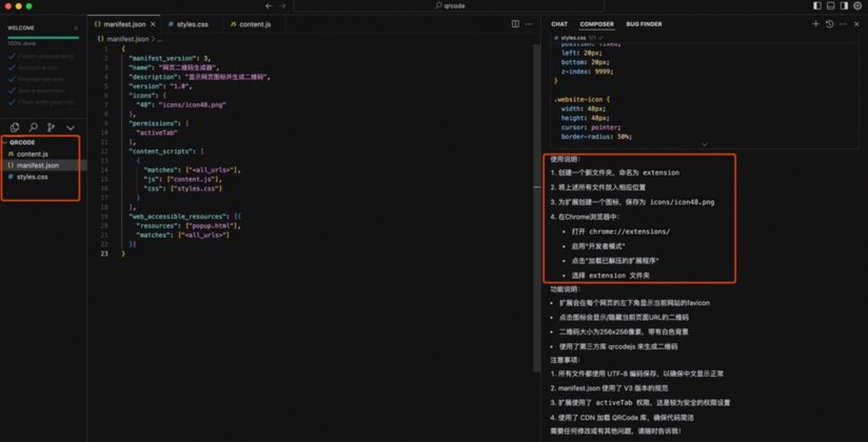The image size is (868, 442).
Task: Click the "manifest_version": 3 line
Action: point(170,58)
